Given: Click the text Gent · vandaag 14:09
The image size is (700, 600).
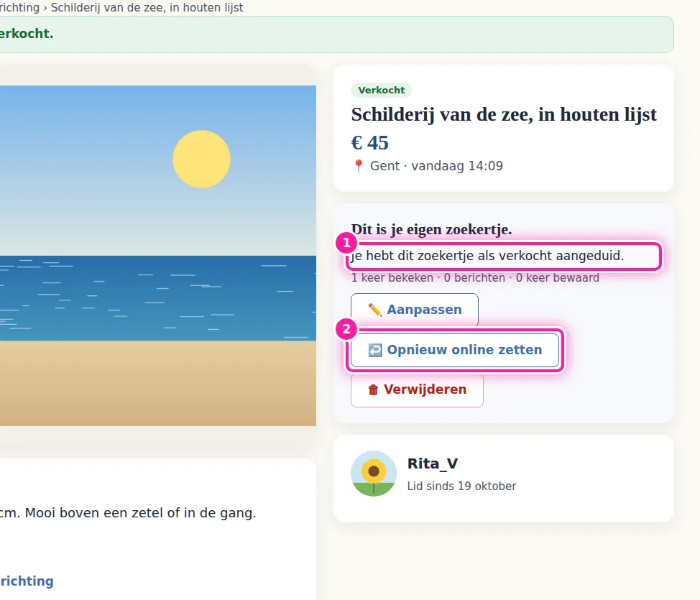Looking at the screenshot, I should pyautogui.click(x=436, y=166).
